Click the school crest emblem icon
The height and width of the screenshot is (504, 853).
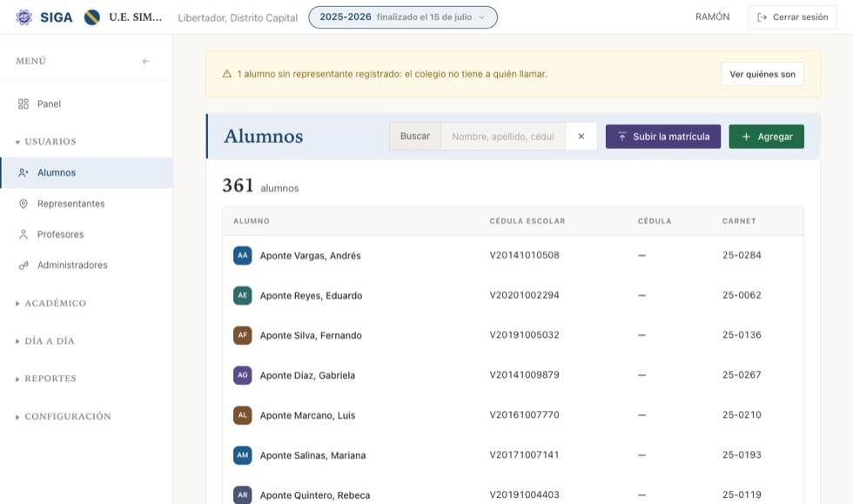(x=92, y=17)
